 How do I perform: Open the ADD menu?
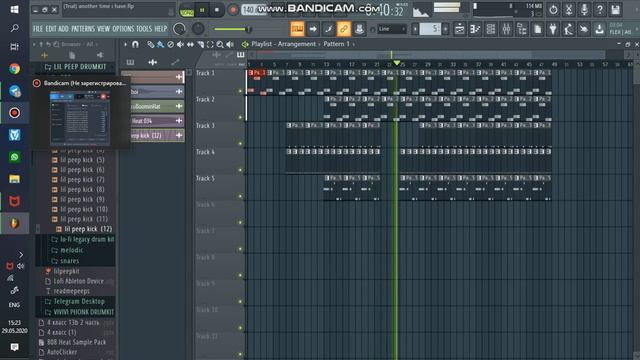(63, 29)
